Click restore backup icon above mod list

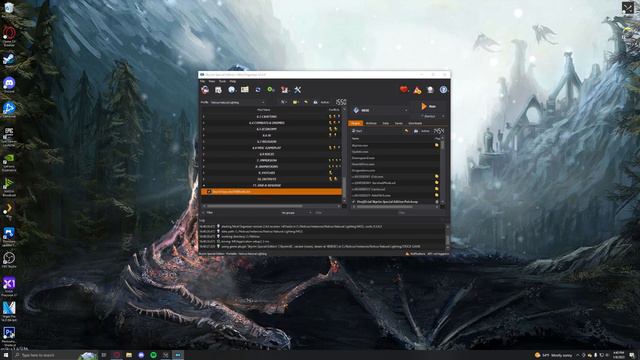coord(306,102)
